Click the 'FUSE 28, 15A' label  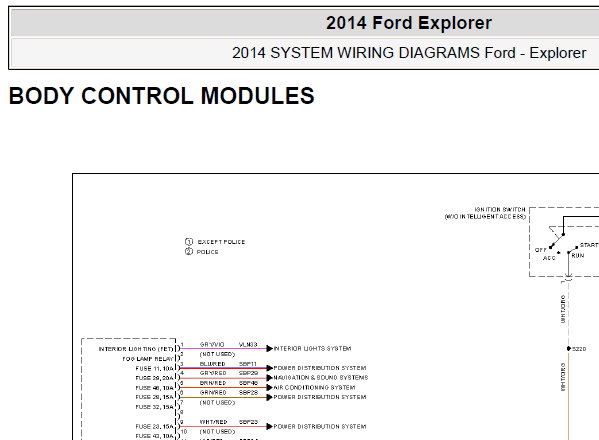154,397
